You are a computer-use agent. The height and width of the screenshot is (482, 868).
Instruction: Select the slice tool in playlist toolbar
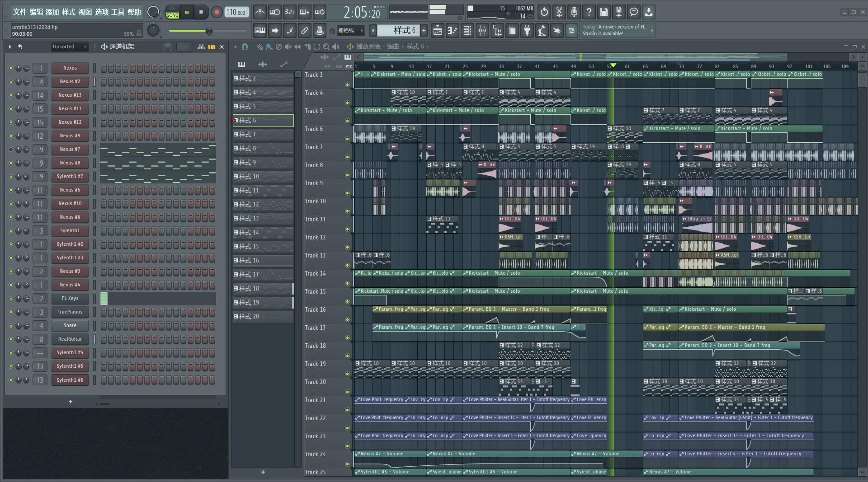pyautogui.click(x=307, y=47)
